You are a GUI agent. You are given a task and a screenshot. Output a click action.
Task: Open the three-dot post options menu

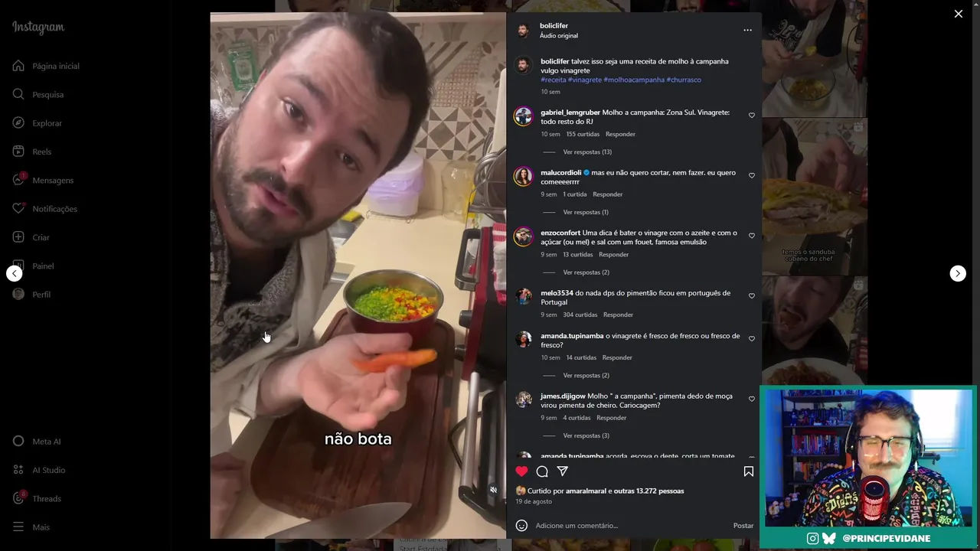point(747,31)
